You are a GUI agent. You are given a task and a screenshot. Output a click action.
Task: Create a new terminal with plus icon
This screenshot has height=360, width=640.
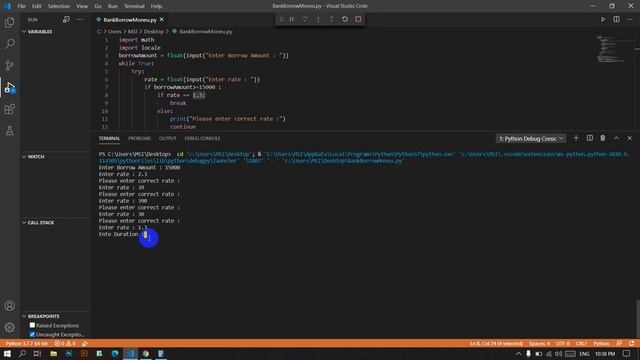coord(576,138)
